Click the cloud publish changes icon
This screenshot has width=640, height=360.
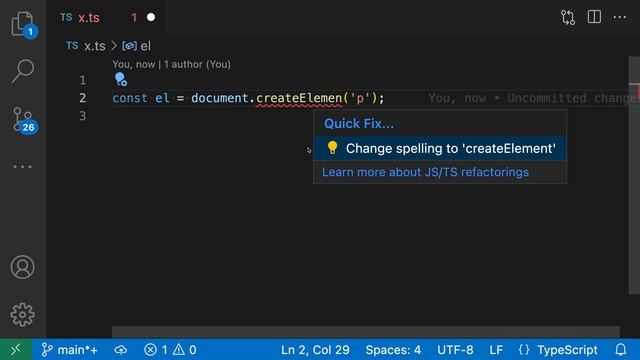(x=120, y=350)
